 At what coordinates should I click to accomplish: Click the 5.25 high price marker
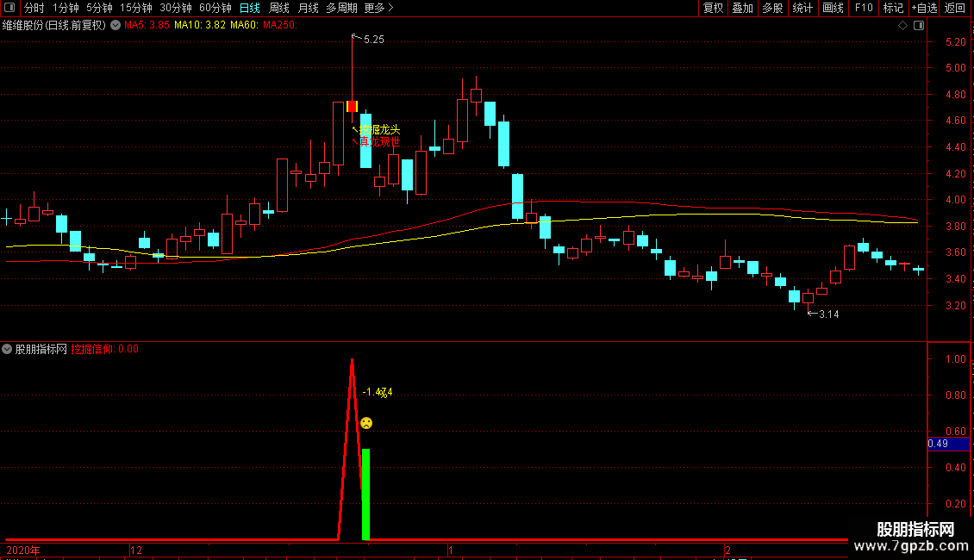click(x=374, y=39)
